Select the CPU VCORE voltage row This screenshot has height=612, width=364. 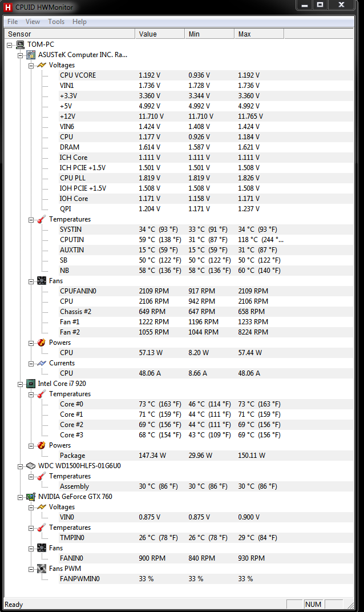click(x=78, y=75)
